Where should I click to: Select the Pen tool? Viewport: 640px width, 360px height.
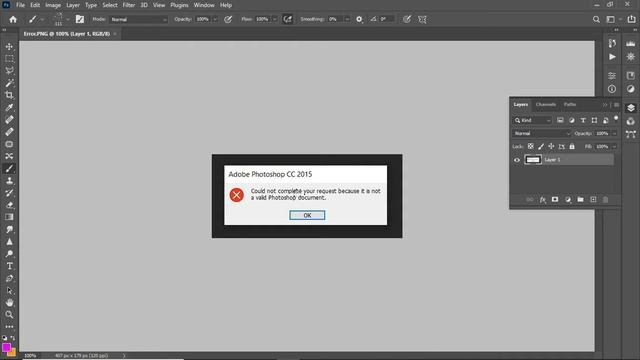click(9, 278)
